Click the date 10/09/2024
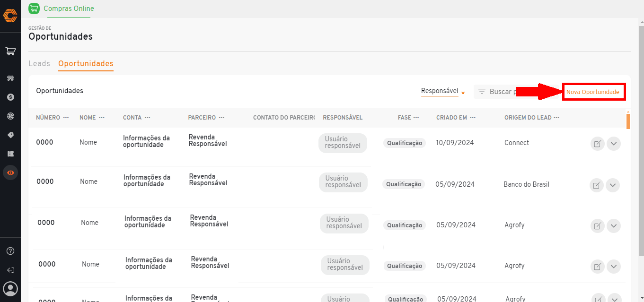 pos(455,143)
